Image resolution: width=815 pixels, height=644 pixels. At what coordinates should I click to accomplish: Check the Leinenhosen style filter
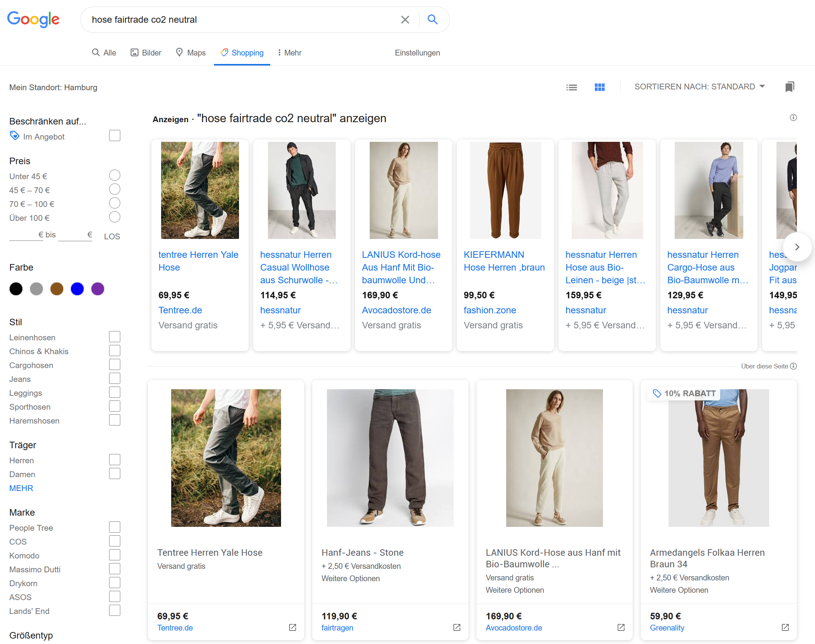point(115,337)
